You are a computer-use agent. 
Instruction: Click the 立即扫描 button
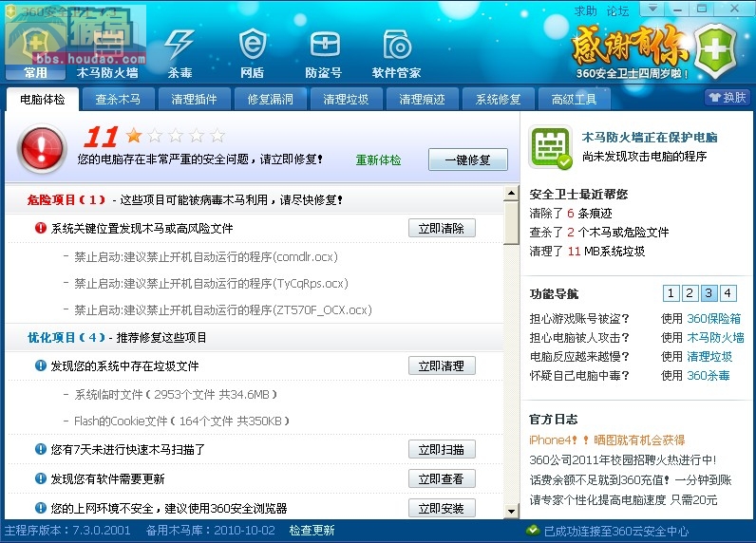coord(442,449)
